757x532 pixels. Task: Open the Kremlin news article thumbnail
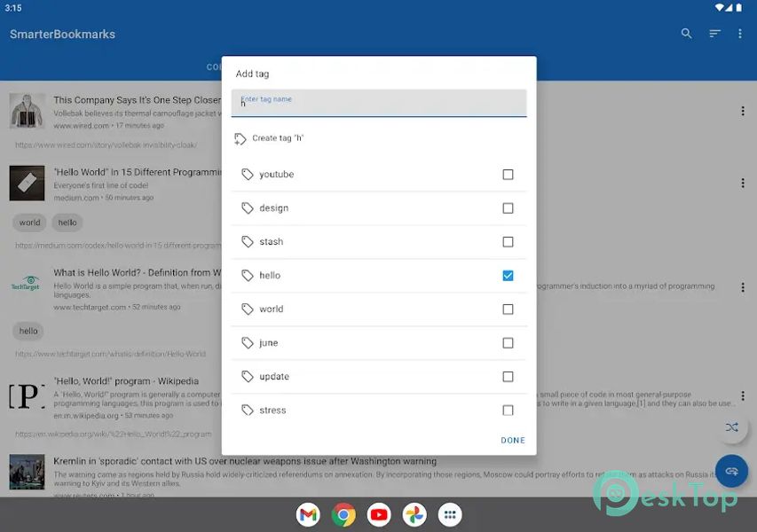27,472
